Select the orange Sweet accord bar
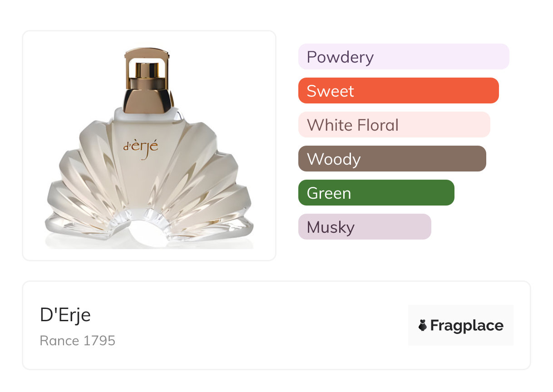The image size is (553, 392). (x=398, y=91)
